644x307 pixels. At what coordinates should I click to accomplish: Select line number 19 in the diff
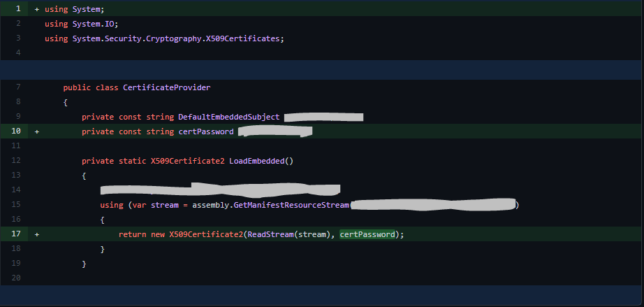(16, 264)
